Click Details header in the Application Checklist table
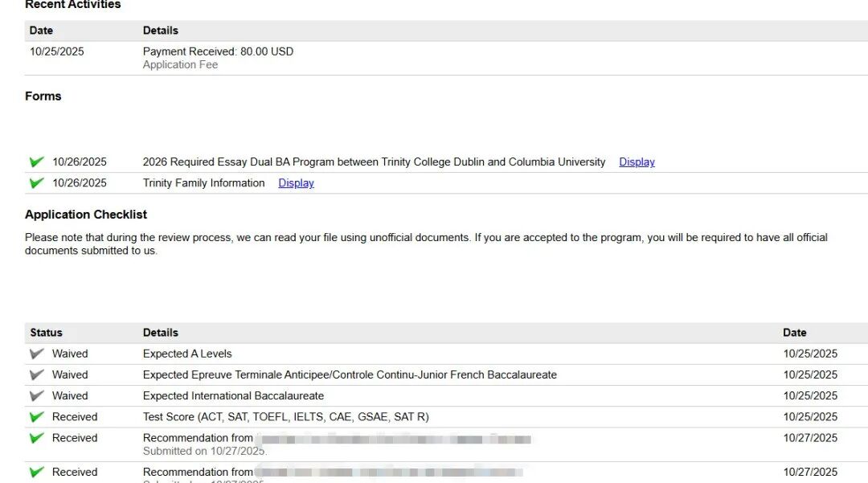The height and width of the screenshot is (483, 868). [x=161, y=333]
